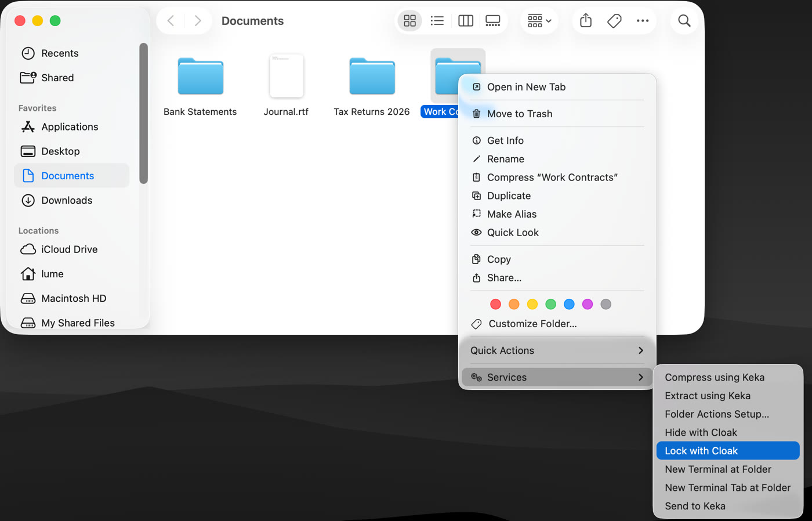Select Get Info from context menu

(557, 140)
